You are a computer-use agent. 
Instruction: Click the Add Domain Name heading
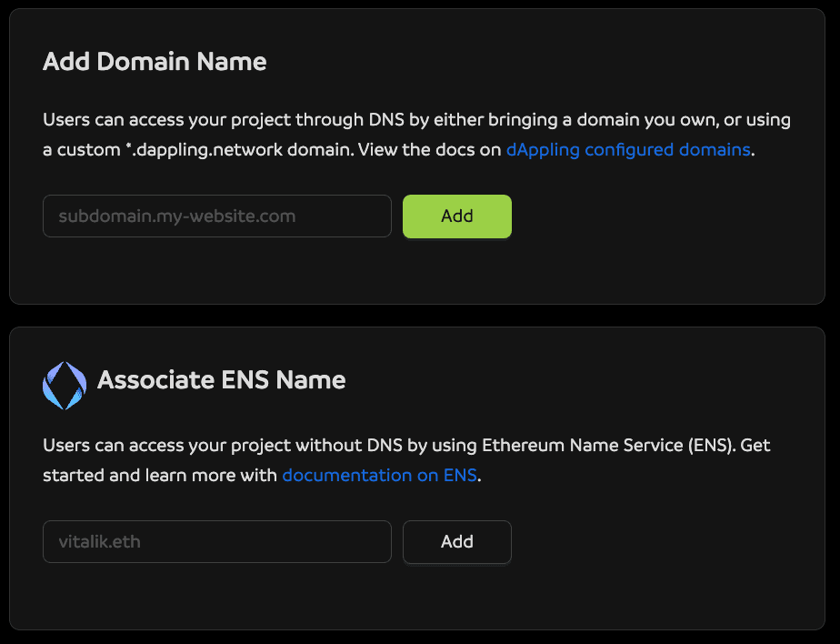[155, 62]
